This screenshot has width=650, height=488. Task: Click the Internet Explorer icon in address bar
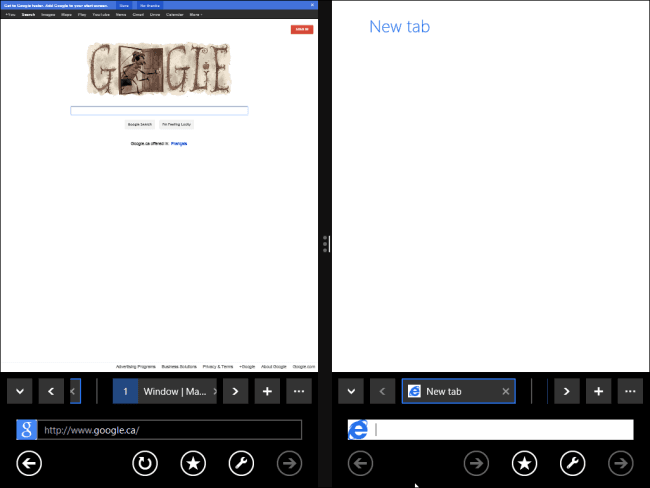coord(358,430)
